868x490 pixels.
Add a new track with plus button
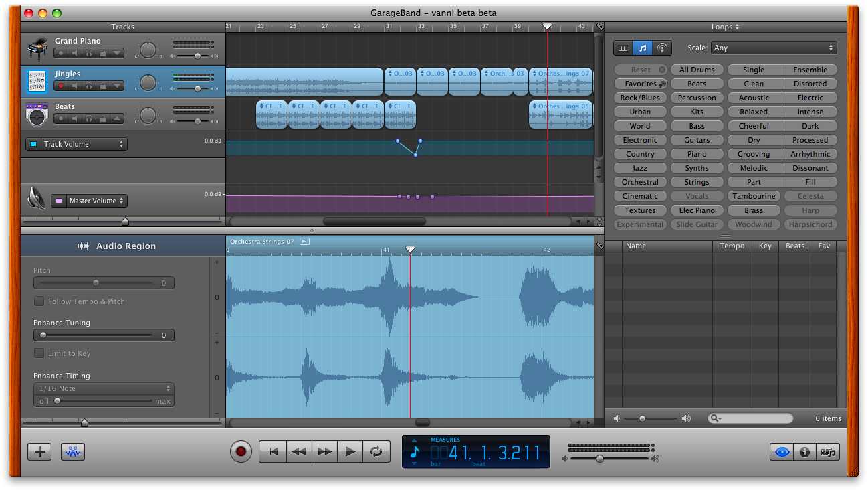click(x=39, y=452)
